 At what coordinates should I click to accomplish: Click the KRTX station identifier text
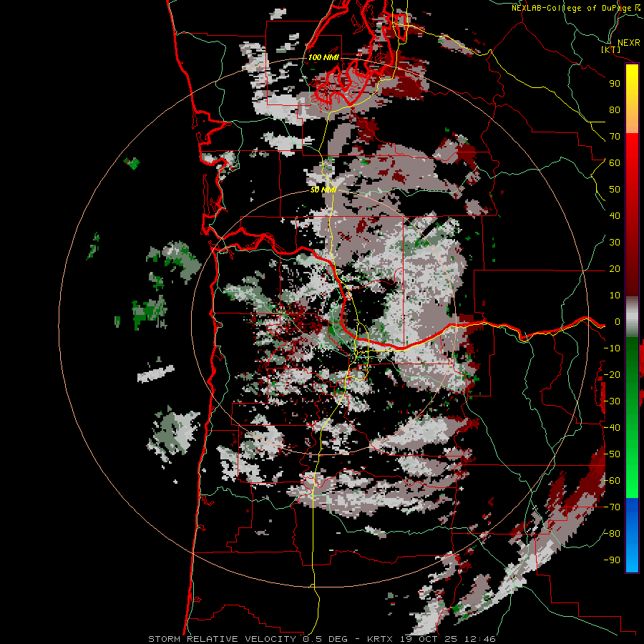[381, 639]
